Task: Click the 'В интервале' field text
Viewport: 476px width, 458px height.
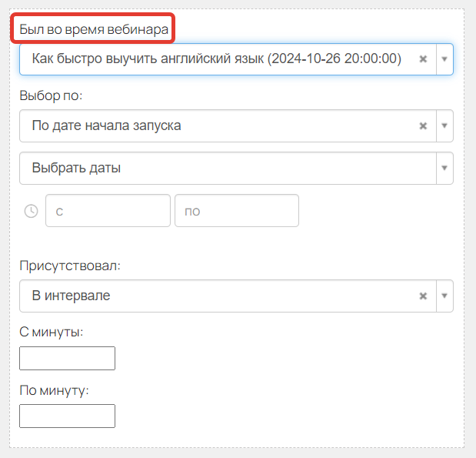Action: 71,296
